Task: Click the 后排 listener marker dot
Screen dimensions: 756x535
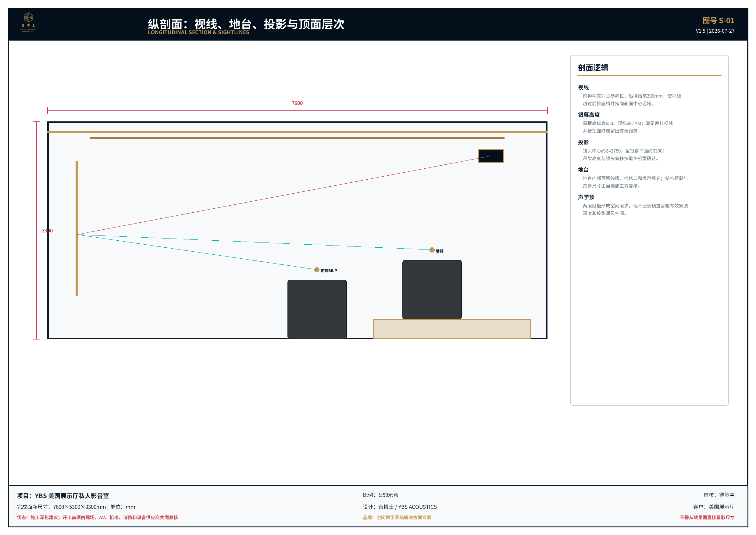Action: (x=432, y=250)
